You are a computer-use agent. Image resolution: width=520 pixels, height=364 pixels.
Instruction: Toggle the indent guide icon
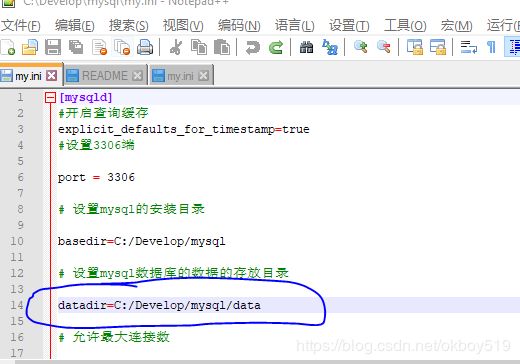pyautogui.click(x=513, y=47)
